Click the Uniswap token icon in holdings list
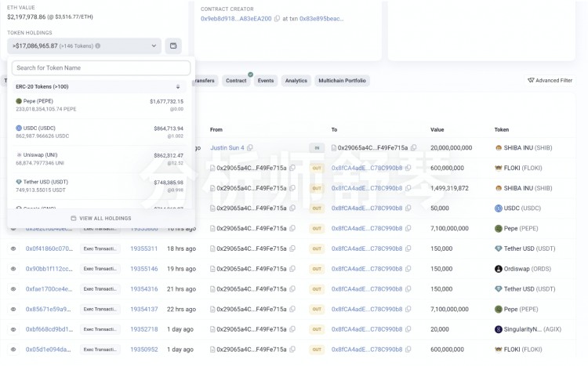588x366 pixels. coord(19,155)
